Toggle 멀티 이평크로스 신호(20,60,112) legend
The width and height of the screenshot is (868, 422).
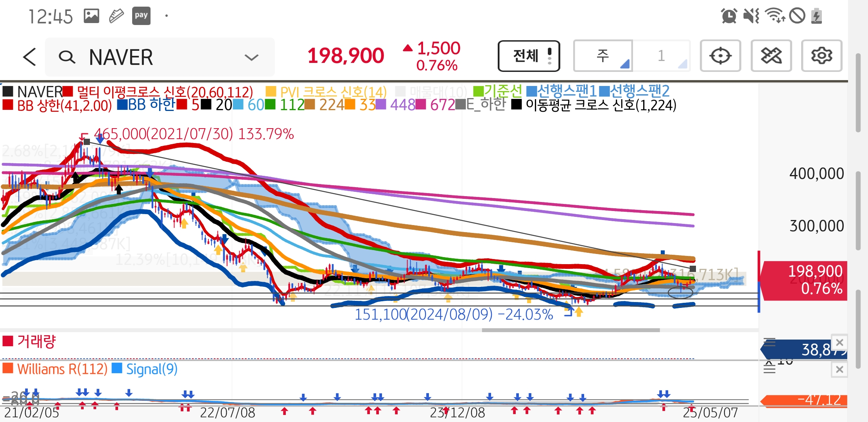coord(158,92)
